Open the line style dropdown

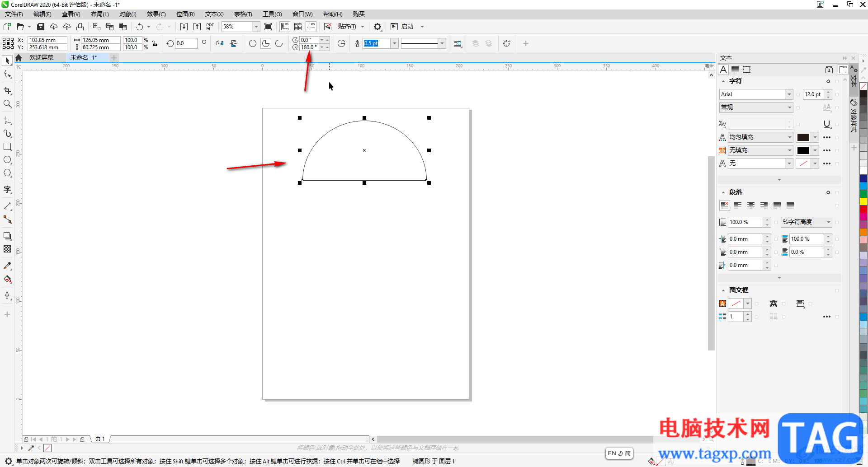point(442,43)
